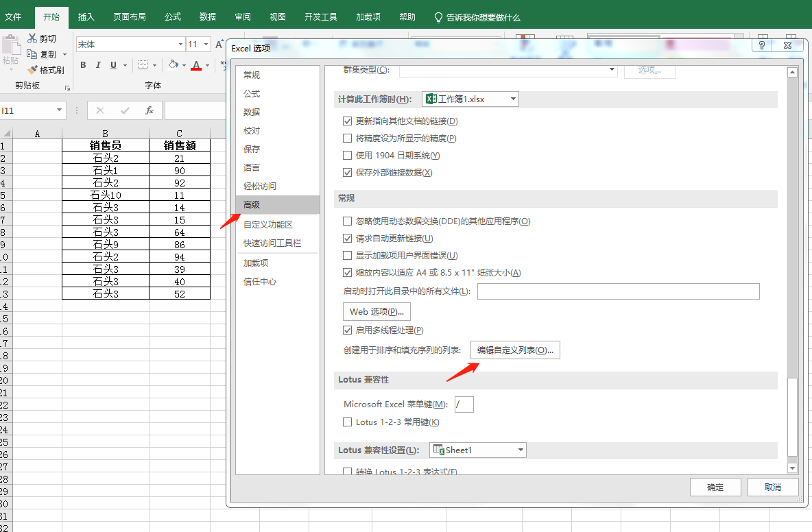
Task: Toggle 保存外部链接数据 checkbox
Action: 348,172
